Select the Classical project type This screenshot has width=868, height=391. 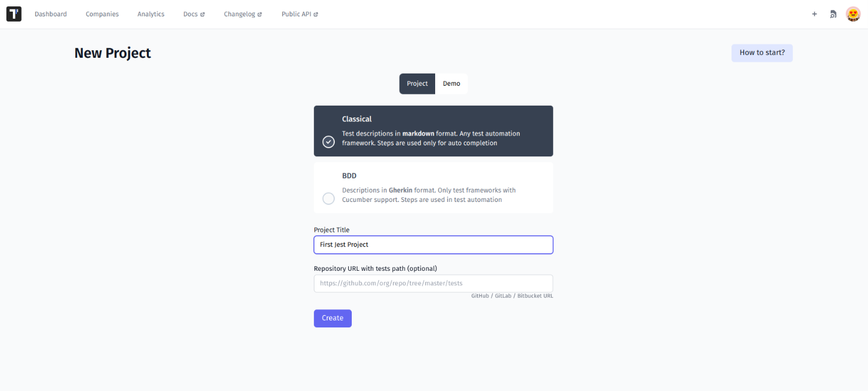(x=433, y=131)
